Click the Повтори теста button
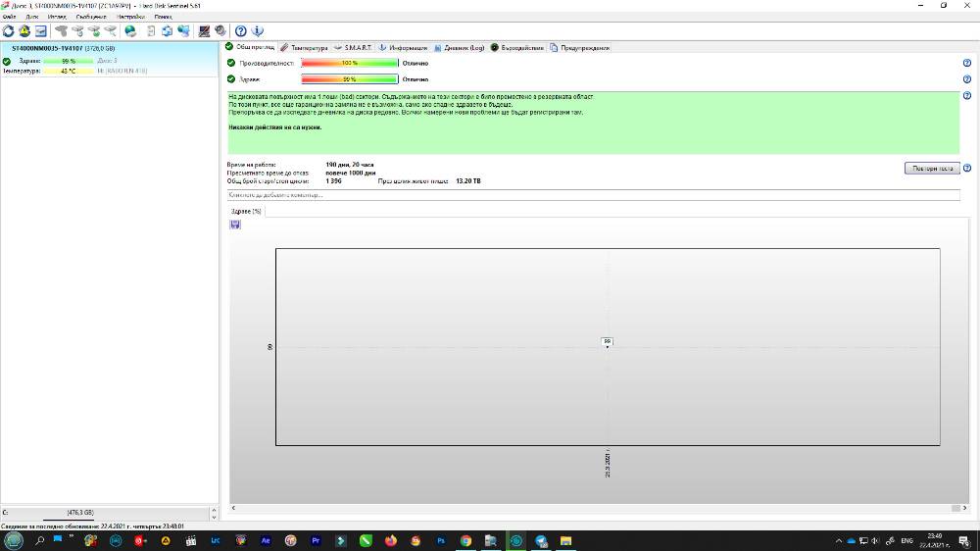980x551 pixels. pyautogui.click(x=932, y=169)
